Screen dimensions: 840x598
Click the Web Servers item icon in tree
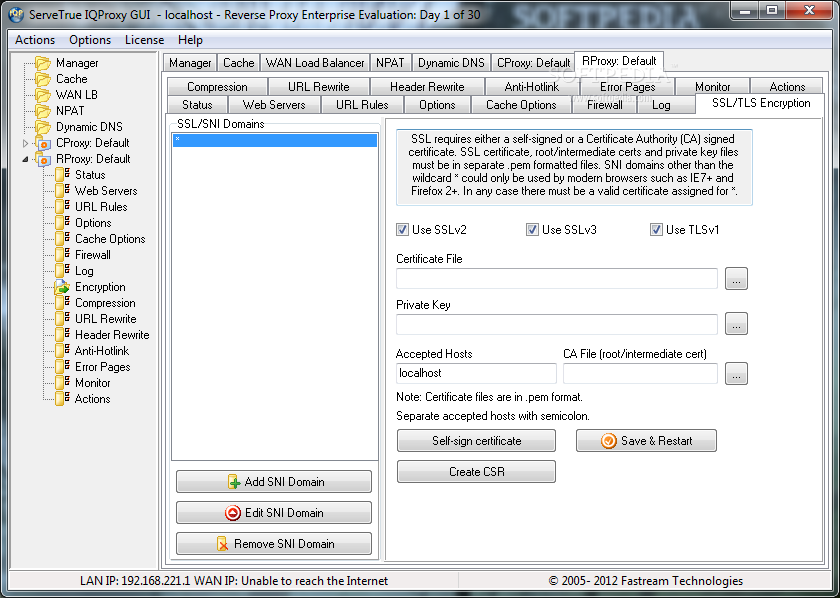63,191
